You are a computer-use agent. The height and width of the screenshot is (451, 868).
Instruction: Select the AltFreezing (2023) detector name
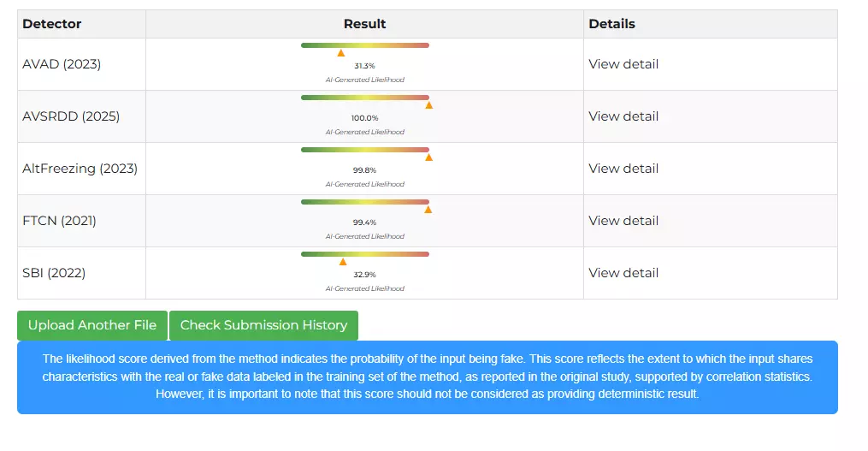pos(80,169)
